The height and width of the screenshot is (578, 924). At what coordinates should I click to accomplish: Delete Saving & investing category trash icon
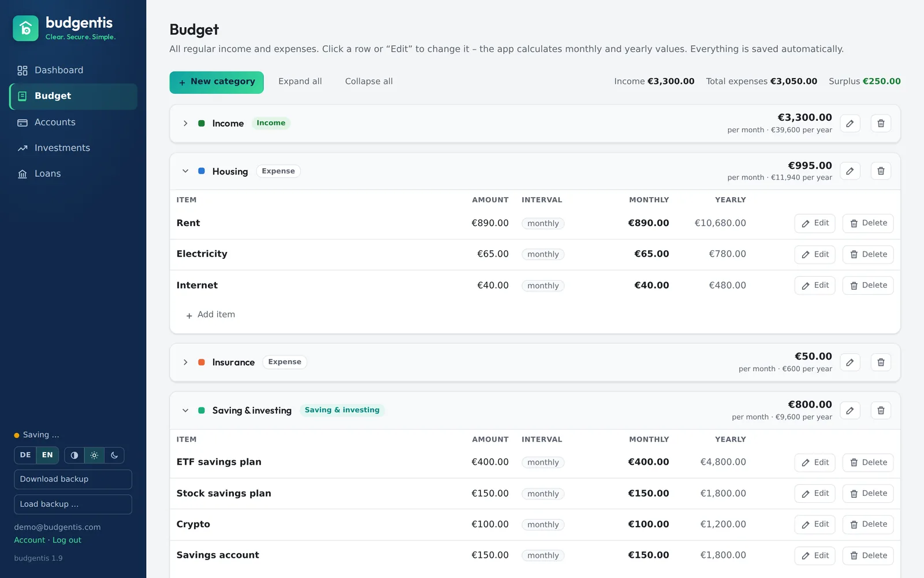coord(881,410)
